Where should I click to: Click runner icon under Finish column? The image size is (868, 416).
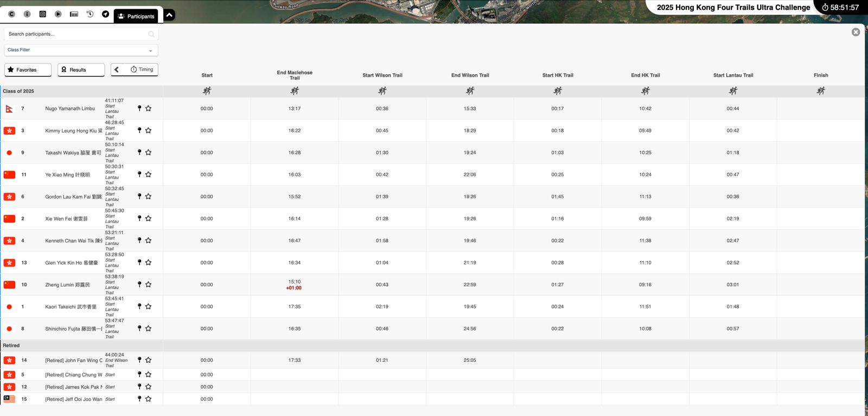[x=821, y=91]
